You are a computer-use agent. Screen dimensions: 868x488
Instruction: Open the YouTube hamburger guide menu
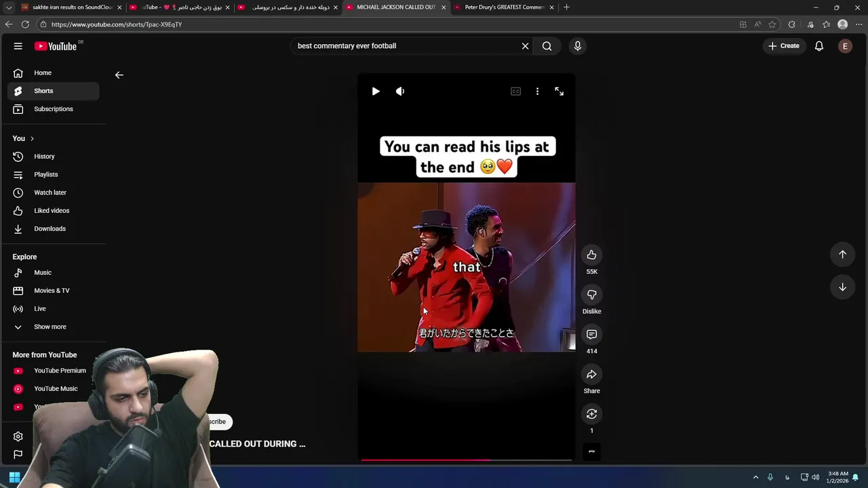click(18, 46)
